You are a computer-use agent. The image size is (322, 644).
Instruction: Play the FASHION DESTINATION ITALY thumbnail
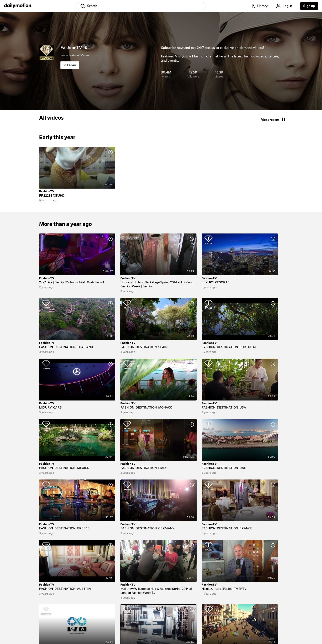click(x=158, y=440)
